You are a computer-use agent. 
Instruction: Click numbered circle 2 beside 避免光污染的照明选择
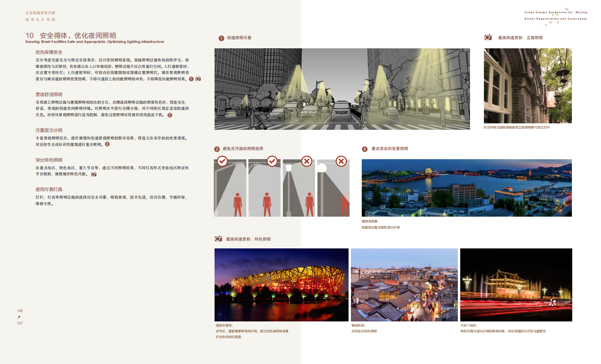(x=217, y=149)
